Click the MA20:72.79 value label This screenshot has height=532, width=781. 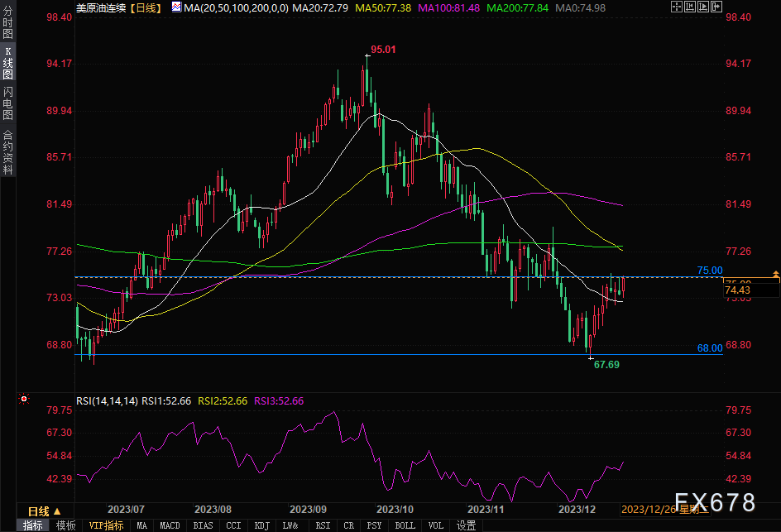(320, 8)
